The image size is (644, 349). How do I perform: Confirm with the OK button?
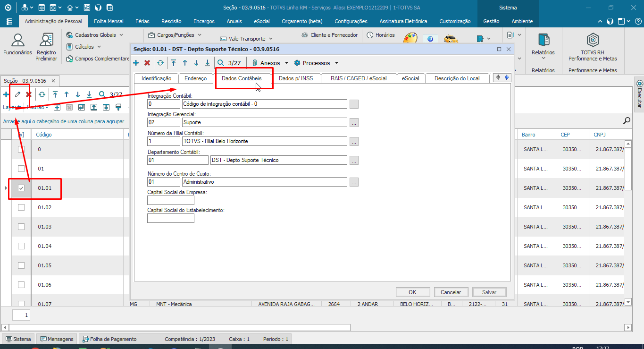click(413, 292)
